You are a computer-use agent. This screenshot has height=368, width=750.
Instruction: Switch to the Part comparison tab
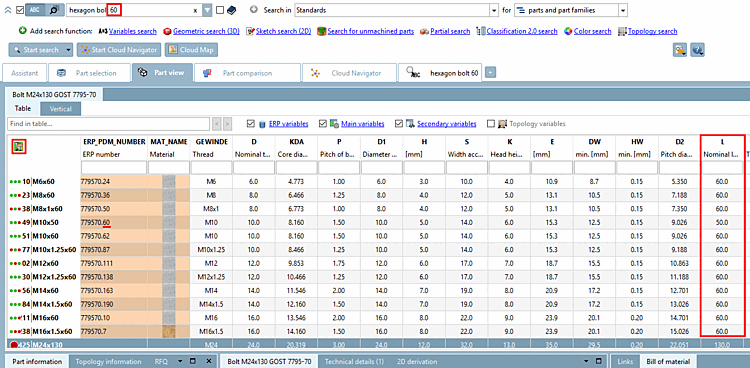click(247, 73)
